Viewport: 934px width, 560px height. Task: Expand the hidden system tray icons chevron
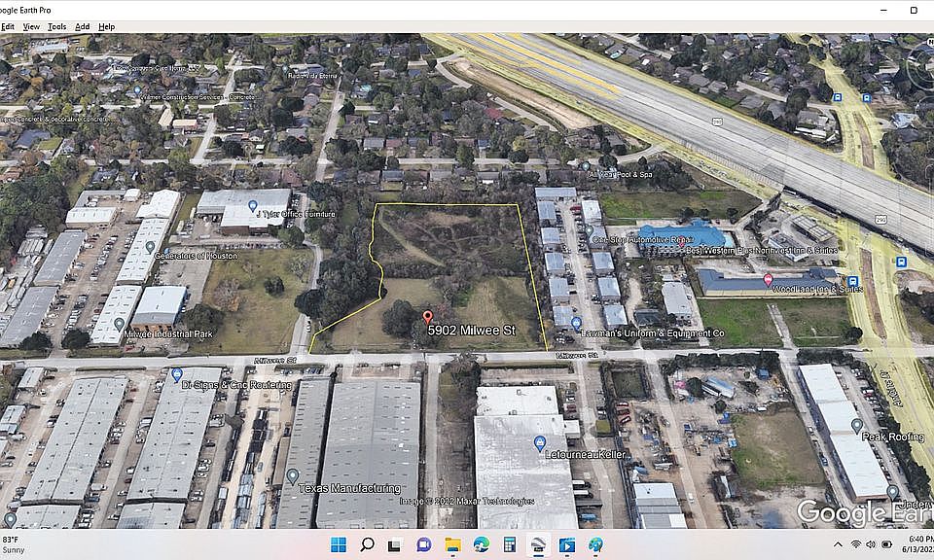[x=838, y=544]
